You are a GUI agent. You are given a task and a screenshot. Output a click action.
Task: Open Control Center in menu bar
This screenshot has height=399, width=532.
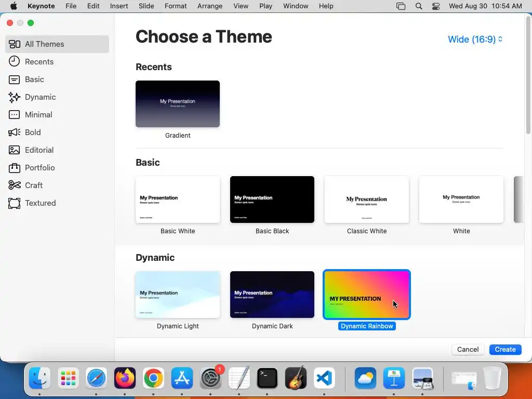(x=436, y=6)
